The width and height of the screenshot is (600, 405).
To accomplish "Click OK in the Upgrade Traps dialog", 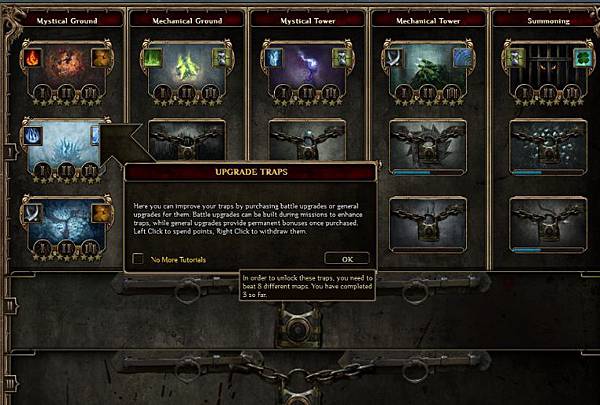I will pos(347,259).
